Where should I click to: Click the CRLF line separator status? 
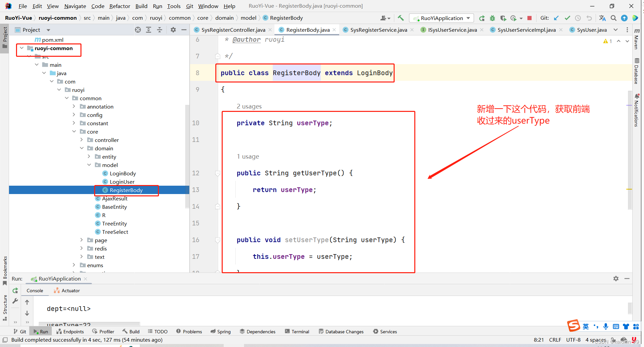tap(555, 340)
